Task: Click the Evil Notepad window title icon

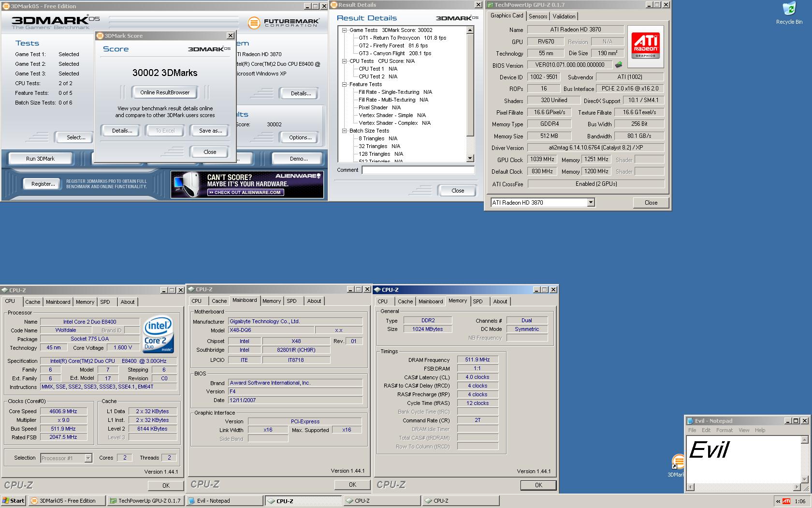Action: (690, 421)
